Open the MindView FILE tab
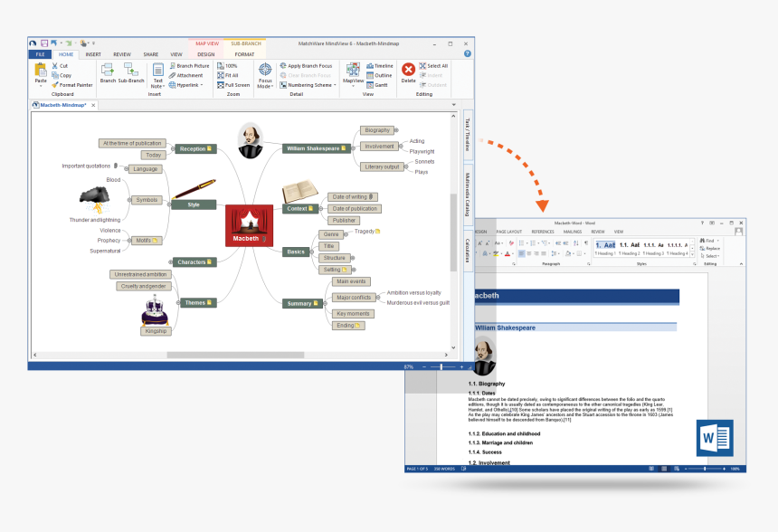 (40, 54)
